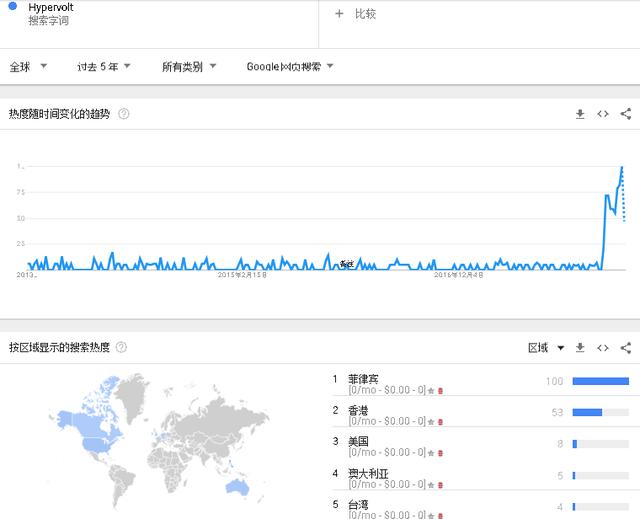This screenshot has height=519, width=640.
Task: Click the 按区域显示的搜索热度 heading
Action: coord(60,347)
